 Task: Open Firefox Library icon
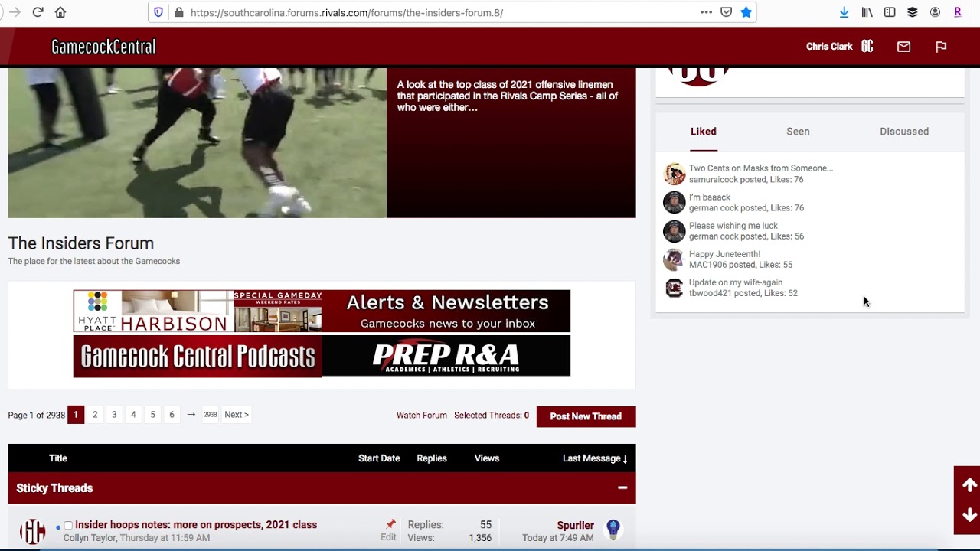[x=867, y=12]
